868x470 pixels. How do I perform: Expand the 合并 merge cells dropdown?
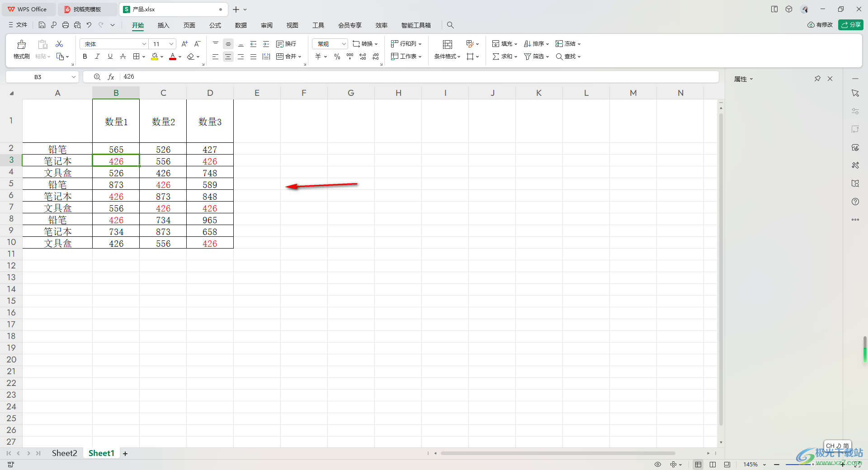click(300, 57)
